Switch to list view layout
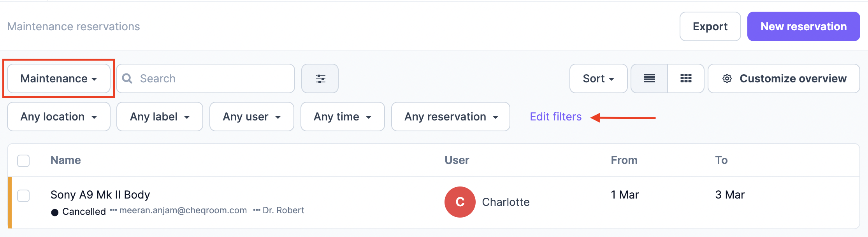The width and height of the screenshot is (868, 237). click(649, 78)
